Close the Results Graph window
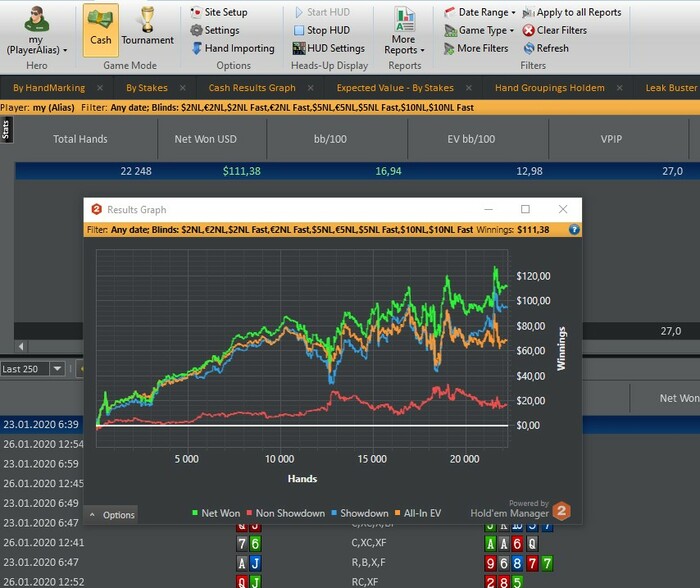The height and width of the screenshot is (588, 700). click(x=563, y=209)
